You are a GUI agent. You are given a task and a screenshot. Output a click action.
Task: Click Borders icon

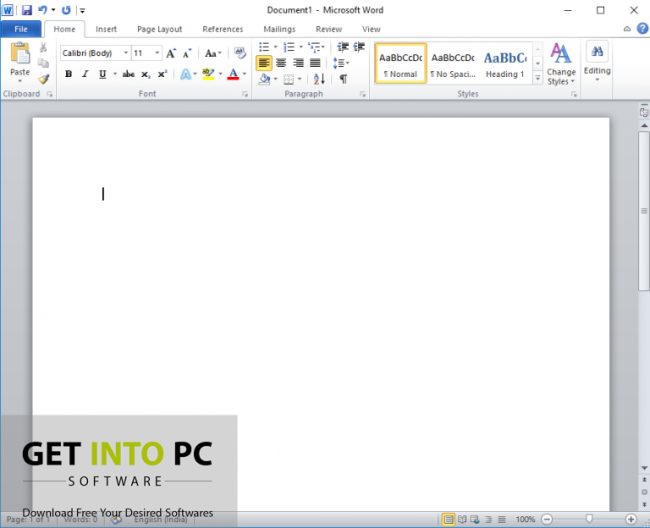click(x=289, y=79)
